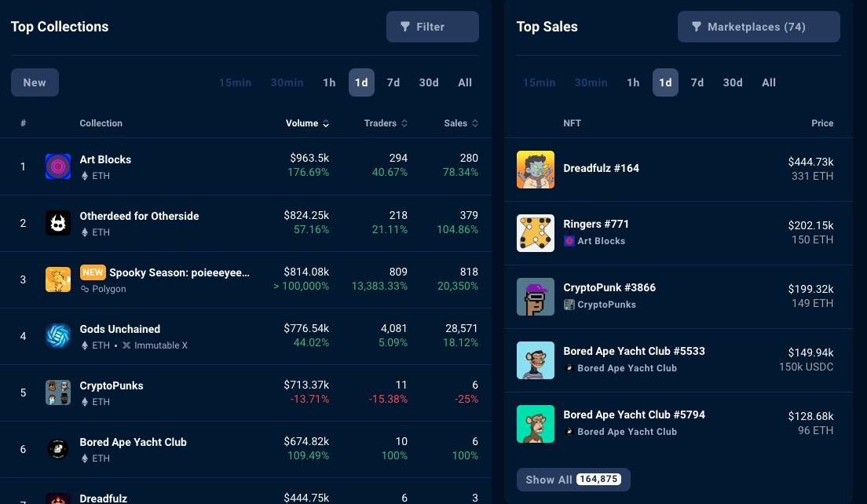867x504 pixels.
Task: Select 7d range in Top Sales
Action: tap(697, 82)
